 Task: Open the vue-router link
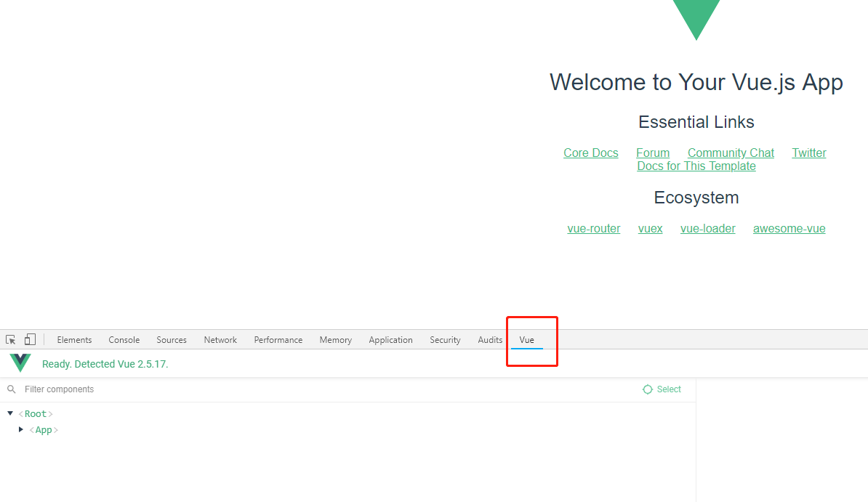(593, 229)
